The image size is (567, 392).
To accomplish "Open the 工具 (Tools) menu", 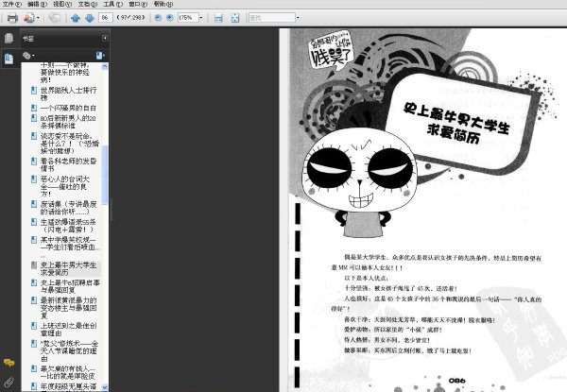I will pyautogui.click(x=112, y=4).
